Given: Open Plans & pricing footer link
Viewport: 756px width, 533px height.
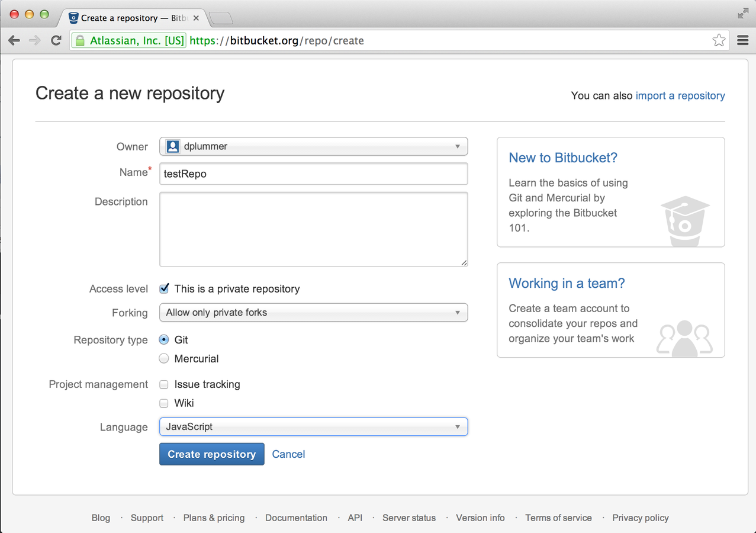Looking at the screenshot, I should [214, 518].
